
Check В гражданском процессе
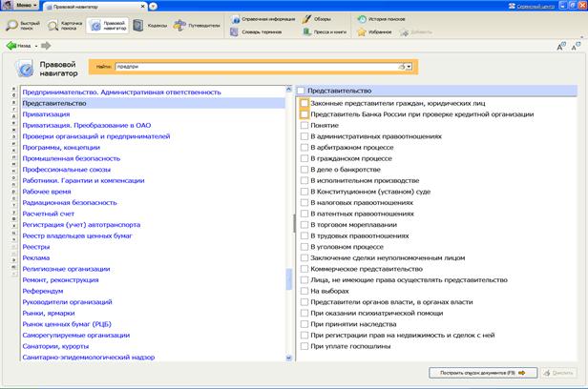coord(304,158)
